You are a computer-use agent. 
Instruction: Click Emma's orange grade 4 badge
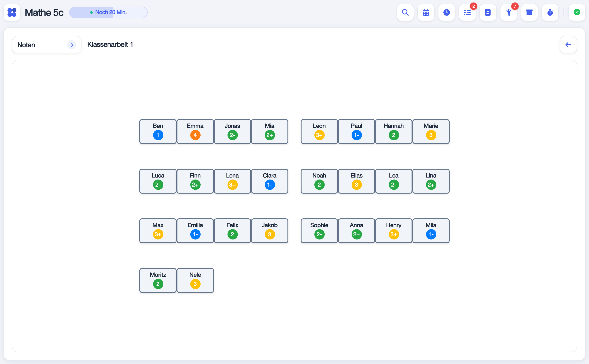pos(195,135)
